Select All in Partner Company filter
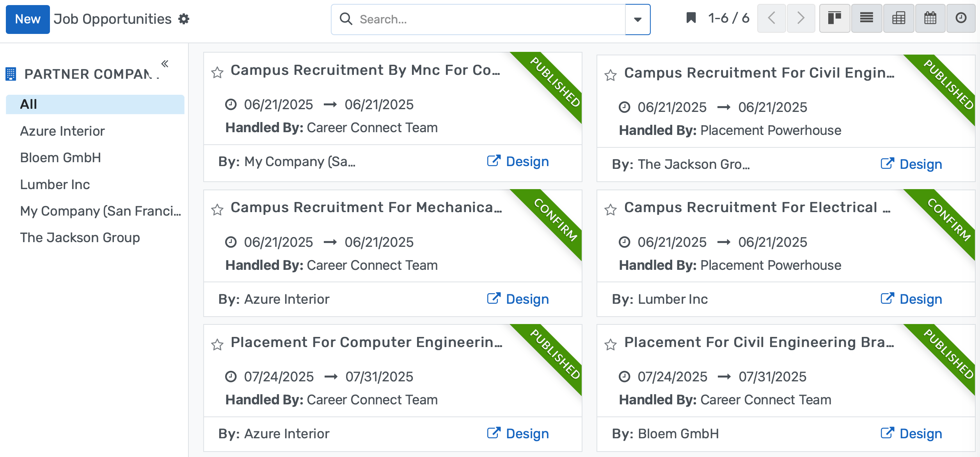Screen dimensions: 980x457 pyautogui.click(x=28, y=104)
